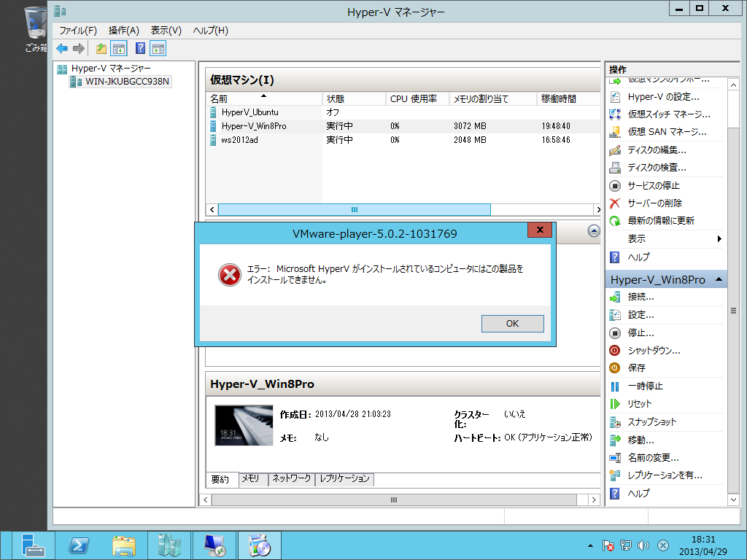The height and width of the screenshot is (560, 747).
Task: Open Hyper-V の設定 in actions pane
Action: click(663, 97)
